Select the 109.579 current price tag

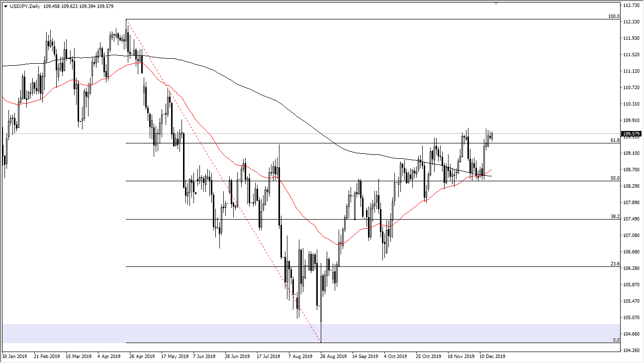coord(630,133)
